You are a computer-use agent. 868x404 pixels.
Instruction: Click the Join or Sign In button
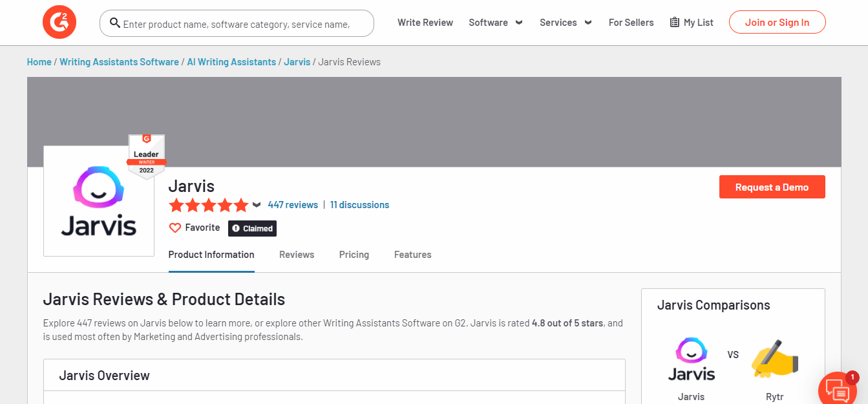[777, 23]
